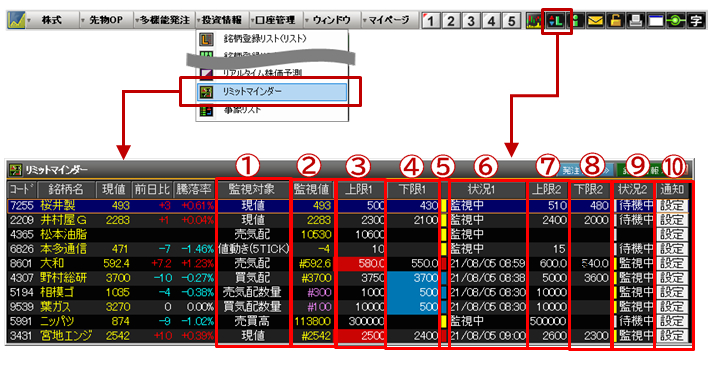This screenshot has width=712, height=365.
Task: Switch to workspace number 5
Action: (x=511, y=21)
